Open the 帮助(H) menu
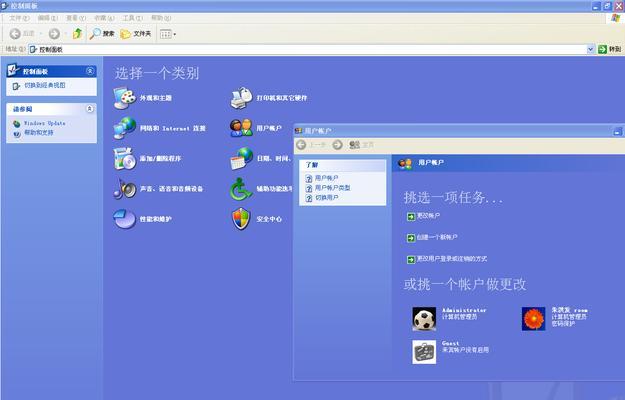 coord(161,18)
